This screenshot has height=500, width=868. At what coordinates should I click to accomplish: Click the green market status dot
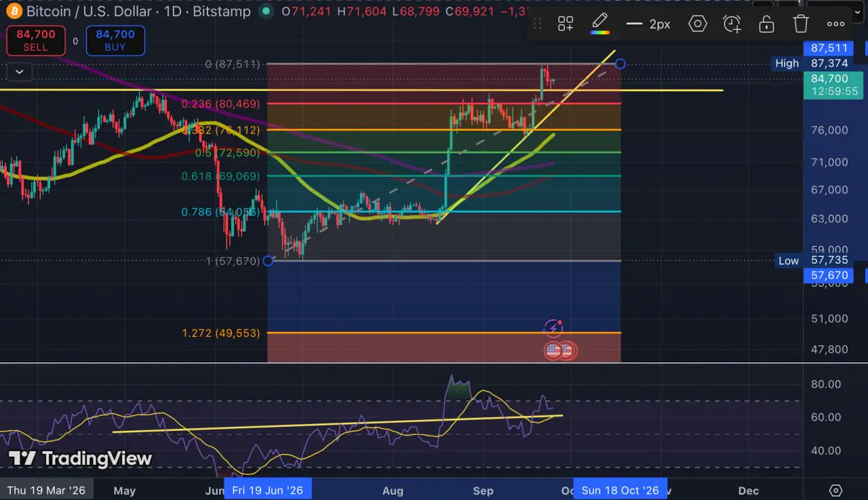click(267, 12)
